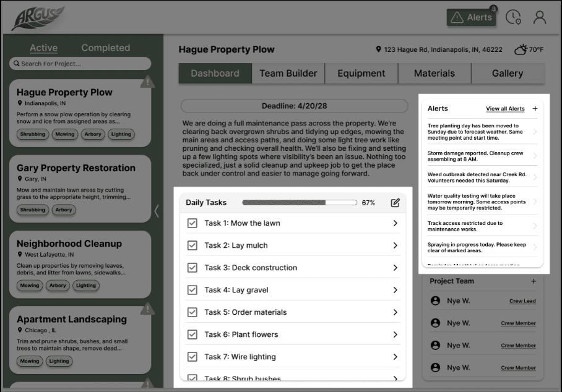
Task: Open the Team Builder tab
Action: (x=288, y=74)
